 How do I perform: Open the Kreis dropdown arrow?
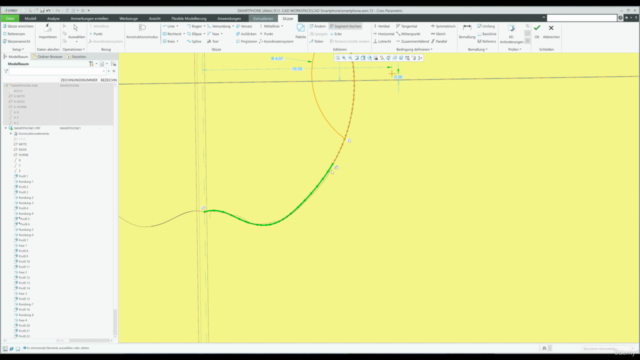tap(178, 41)
